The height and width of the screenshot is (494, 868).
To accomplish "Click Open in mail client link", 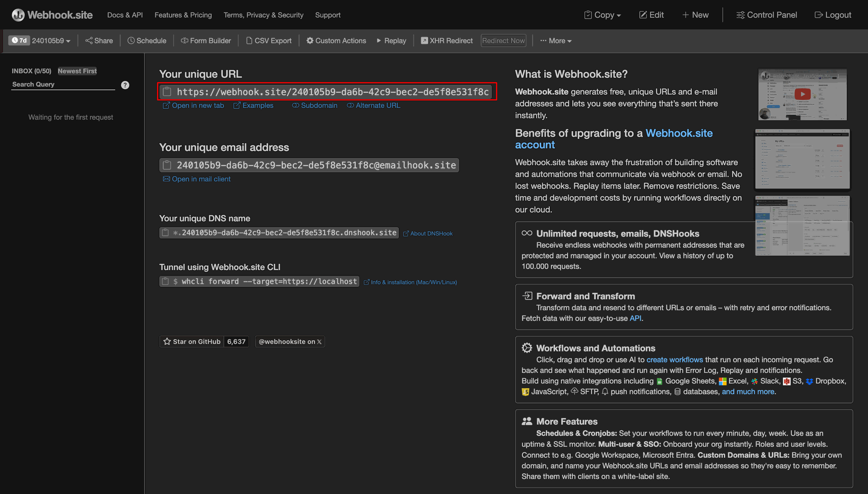I will pyautogui.click(x=197, y=179).
